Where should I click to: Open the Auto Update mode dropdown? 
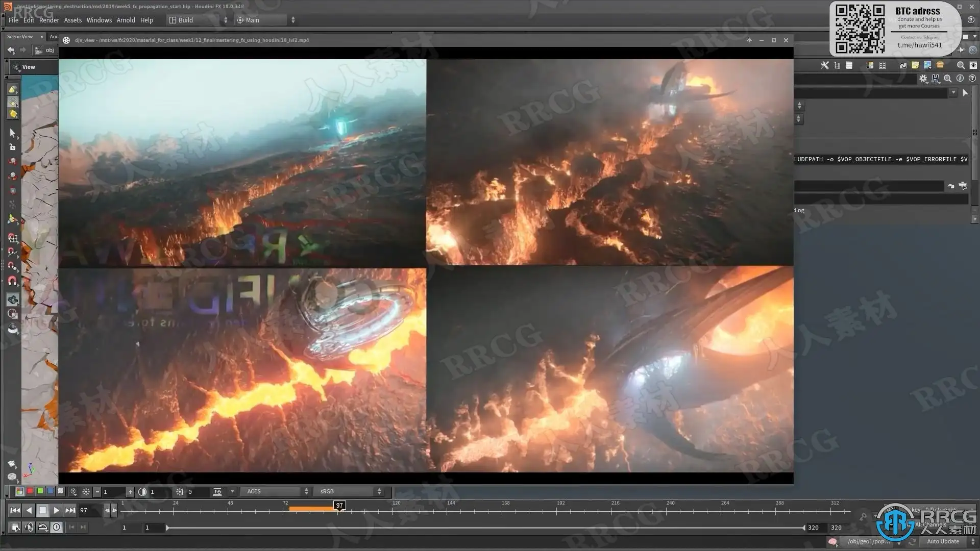[x=949, y=541]
